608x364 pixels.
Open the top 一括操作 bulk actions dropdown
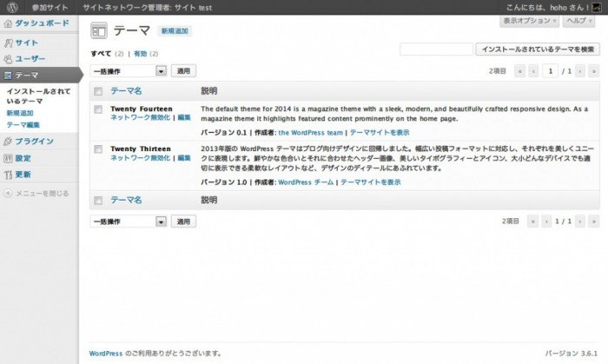coord(128,70)
